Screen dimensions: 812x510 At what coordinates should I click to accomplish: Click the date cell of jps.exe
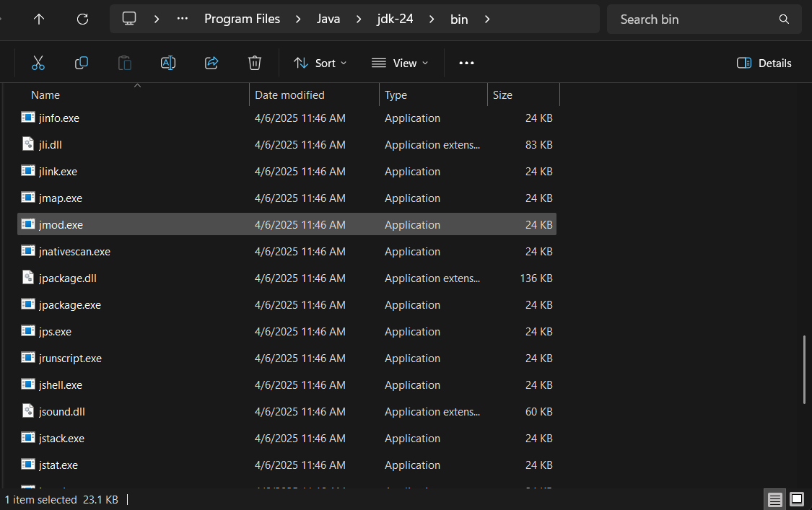[x=300, y=331]
